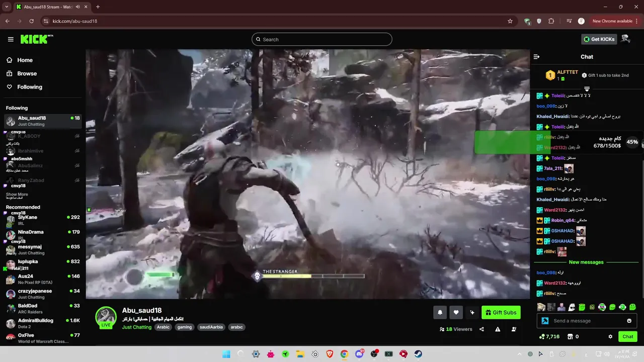Image resolution: width=644 pixels, height=362 pixels.
Task: Open the hamburger sidebar menu
Action: coord(11,39)
